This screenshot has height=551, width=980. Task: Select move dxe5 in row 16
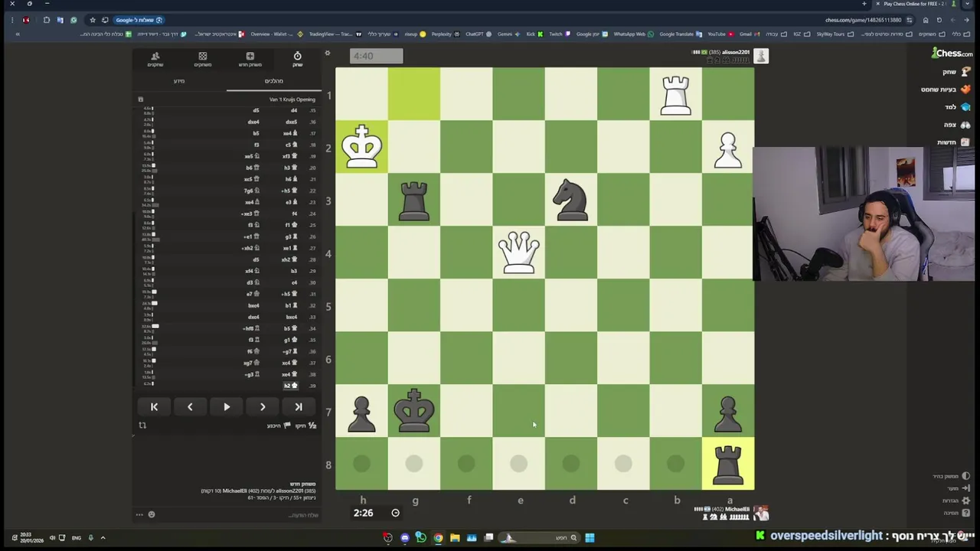point(291,122)
